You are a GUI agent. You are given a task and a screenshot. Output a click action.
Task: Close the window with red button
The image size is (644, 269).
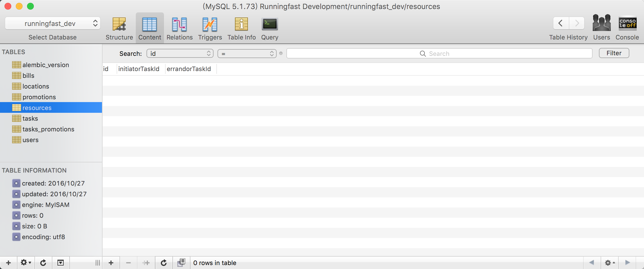tap(8, 6)
